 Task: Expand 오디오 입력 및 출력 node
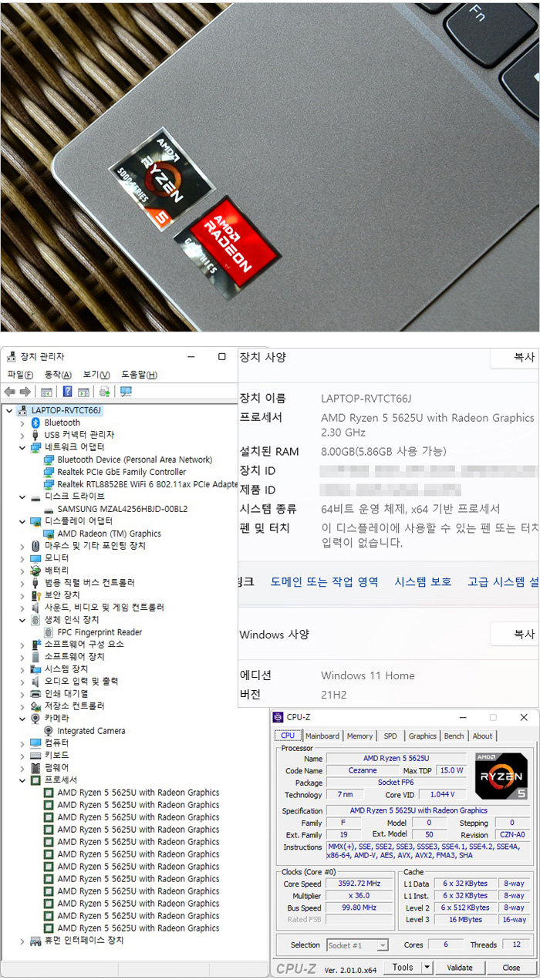(x=22, y=682)
